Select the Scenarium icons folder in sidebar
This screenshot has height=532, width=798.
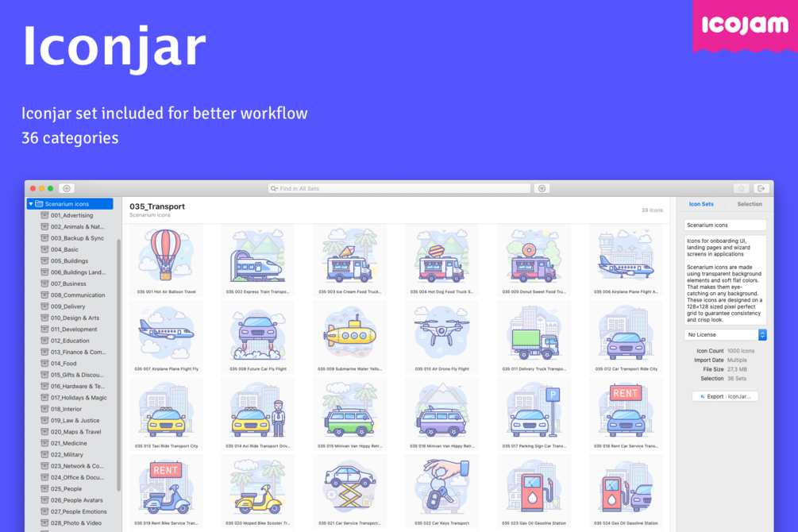click(70, 203)
